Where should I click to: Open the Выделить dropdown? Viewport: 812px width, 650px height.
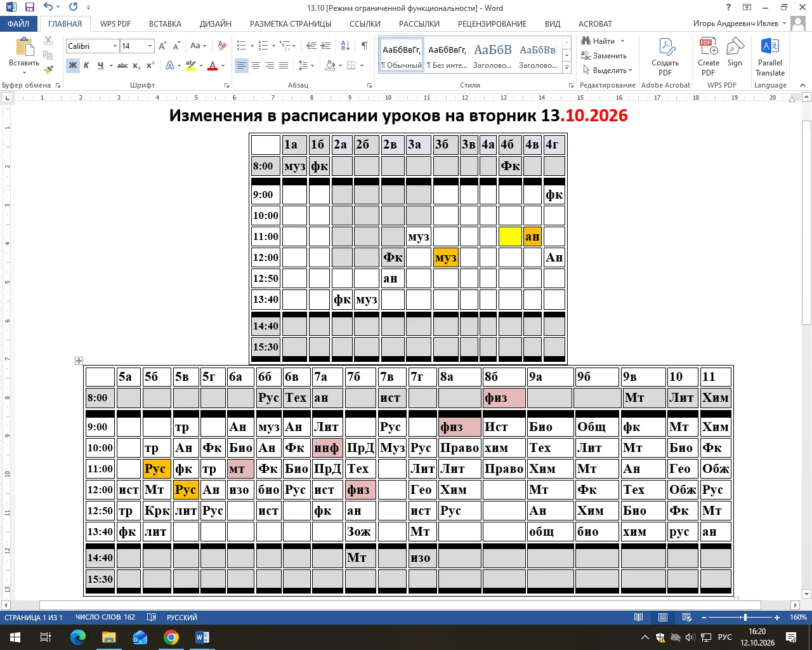point(607,70)
